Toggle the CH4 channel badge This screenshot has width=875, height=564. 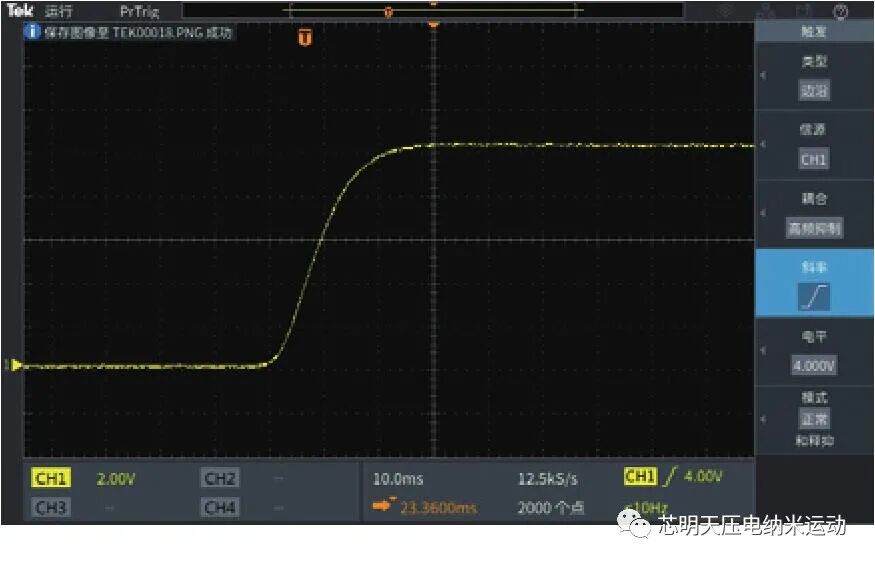[x=220, y=507]
